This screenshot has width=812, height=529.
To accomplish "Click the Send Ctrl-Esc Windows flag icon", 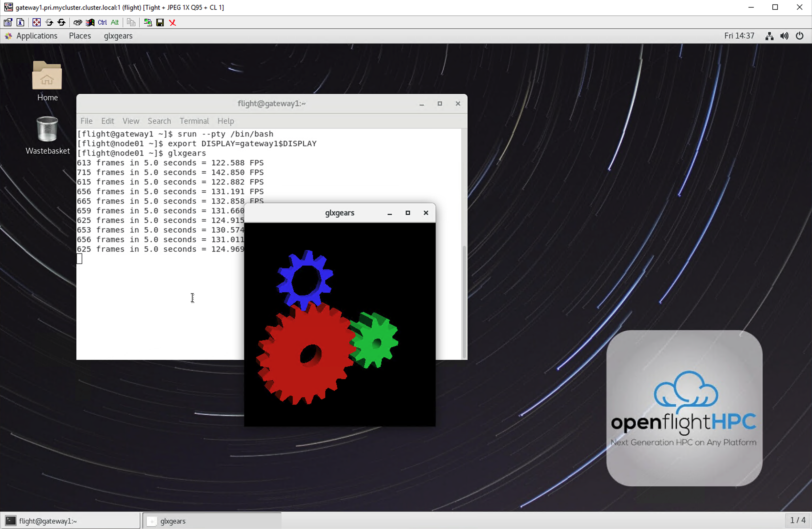I will tap(90, 22).
